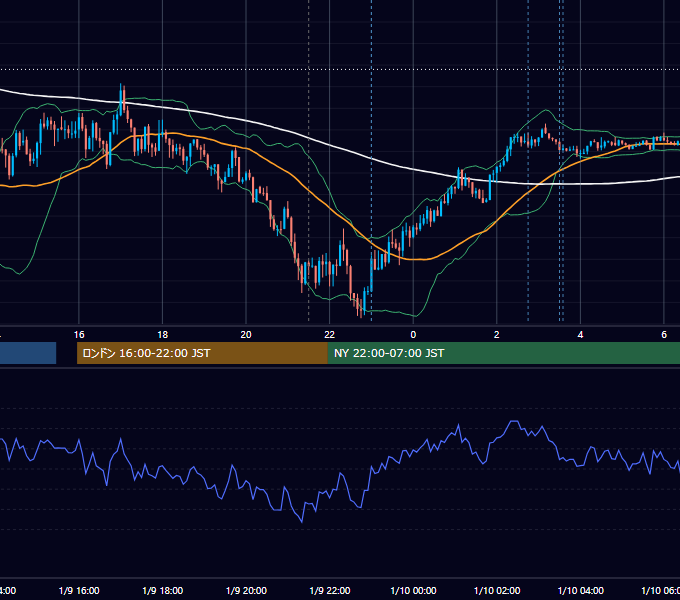Click the "1/9 16:00" date label
The image size is (680, 600).
(79, 590)
